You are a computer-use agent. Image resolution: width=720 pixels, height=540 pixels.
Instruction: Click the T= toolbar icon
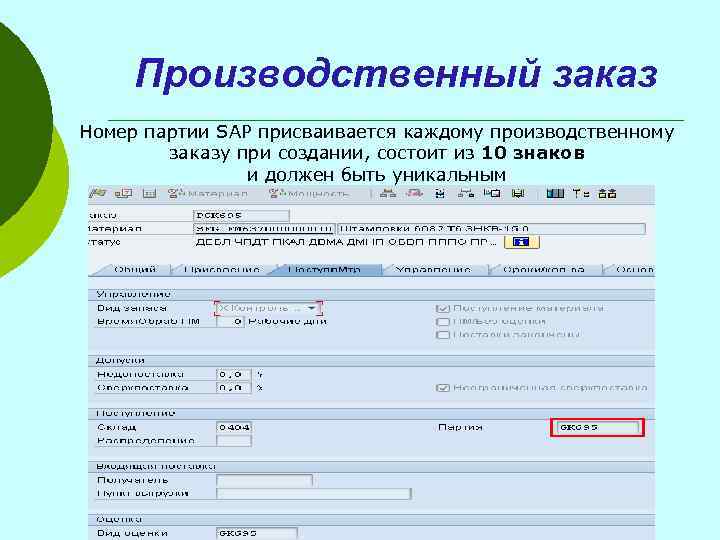581,193
